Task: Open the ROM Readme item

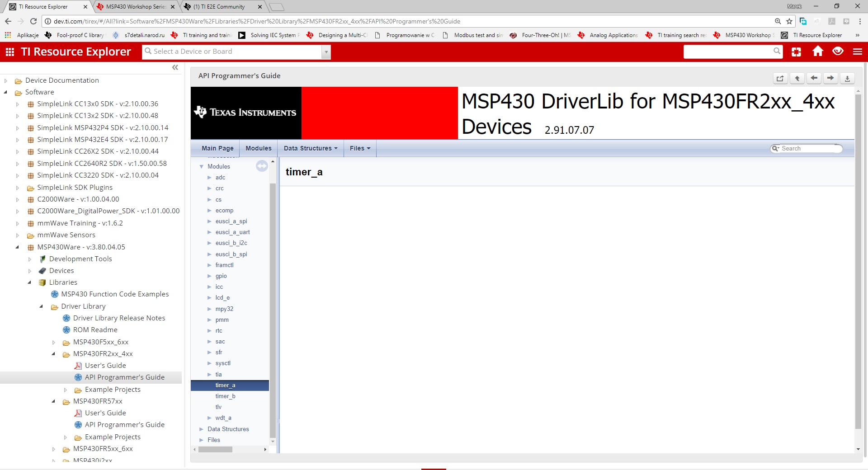Action: coord(95,330)
